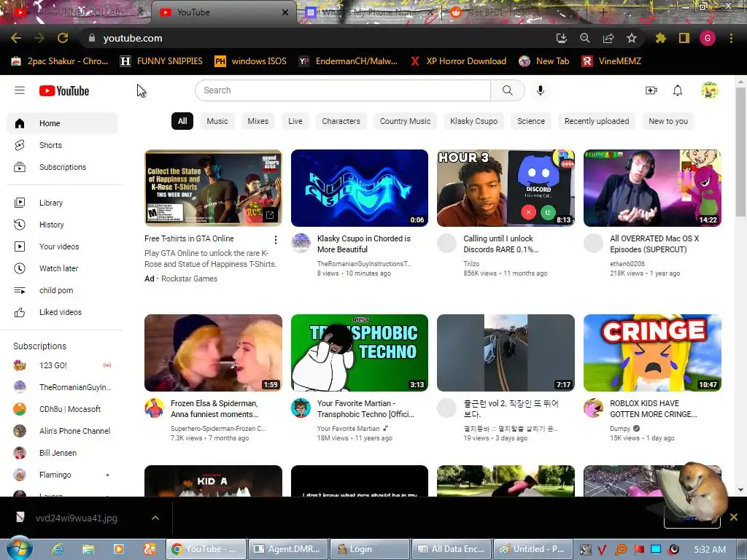747x560 pixels.
Task: Open the Bill Jensen subscription channel
Action: pos(62,454)
